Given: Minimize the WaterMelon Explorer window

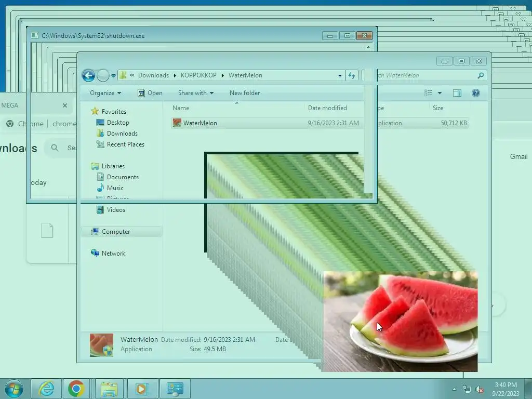Looking at the screenshot, I should click(x=445, y=61).
